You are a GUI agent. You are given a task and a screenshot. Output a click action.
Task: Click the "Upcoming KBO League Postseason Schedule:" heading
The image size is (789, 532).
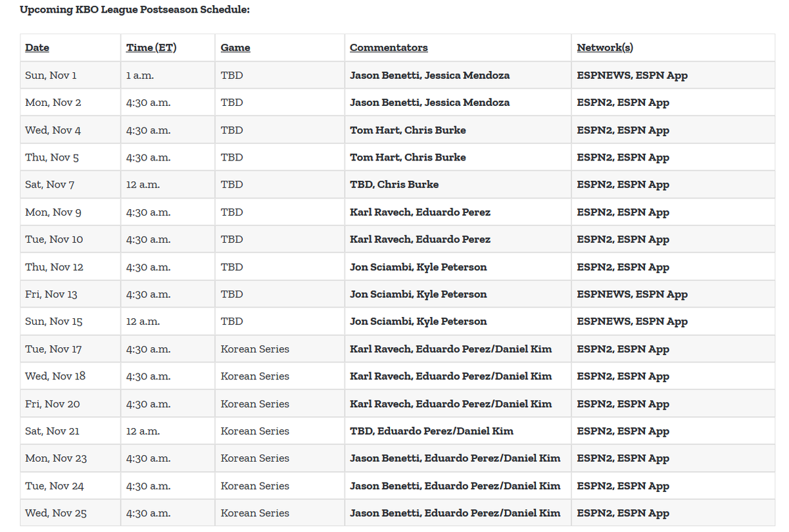135,10
